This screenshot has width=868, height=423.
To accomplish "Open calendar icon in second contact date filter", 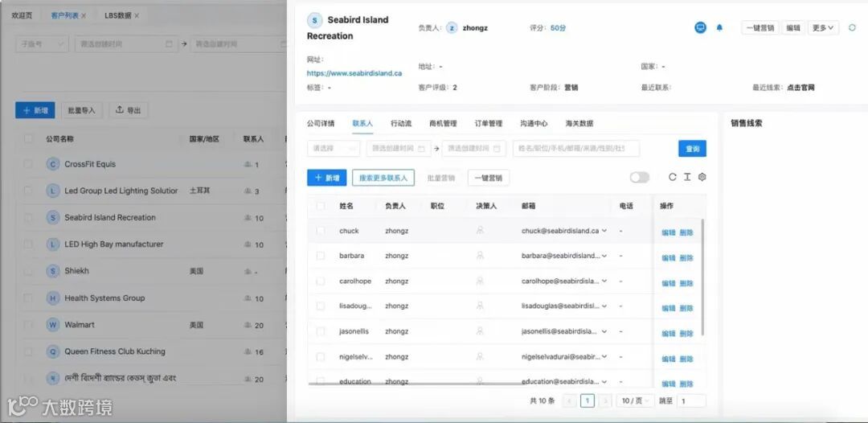I will (497, 149).
